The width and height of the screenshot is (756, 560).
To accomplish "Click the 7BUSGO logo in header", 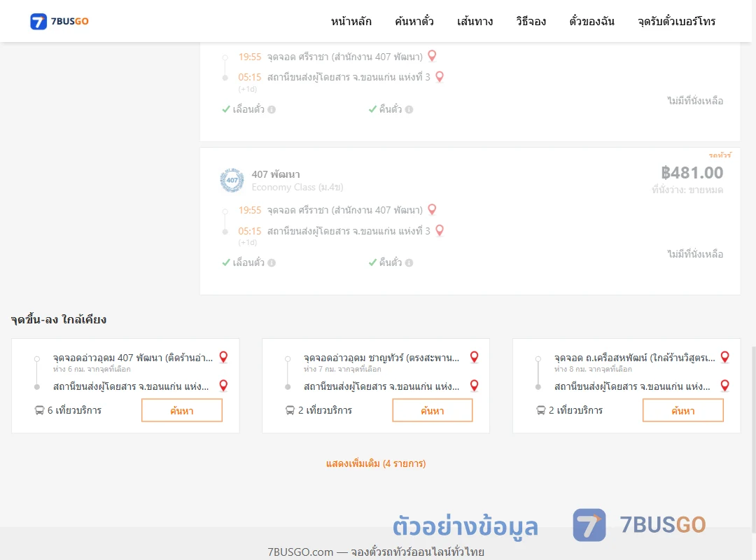I will point(59,21).
